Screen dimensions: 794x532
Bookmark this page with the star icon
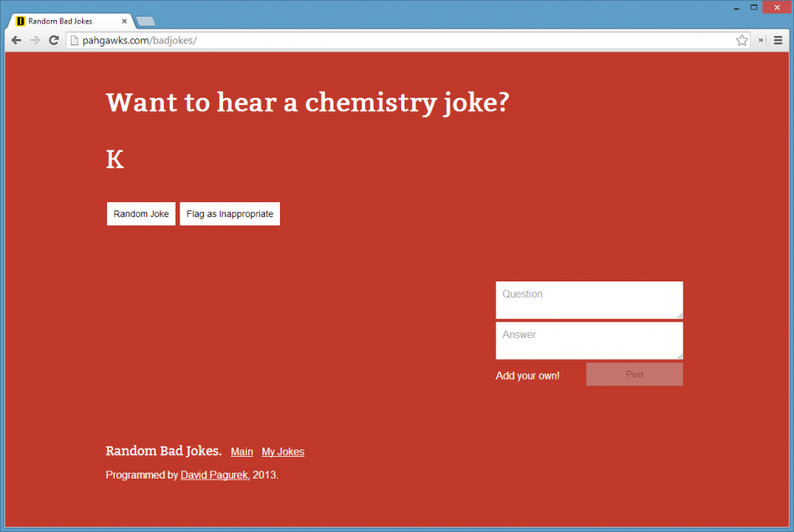pyautogui.click(x=741, y=40)
